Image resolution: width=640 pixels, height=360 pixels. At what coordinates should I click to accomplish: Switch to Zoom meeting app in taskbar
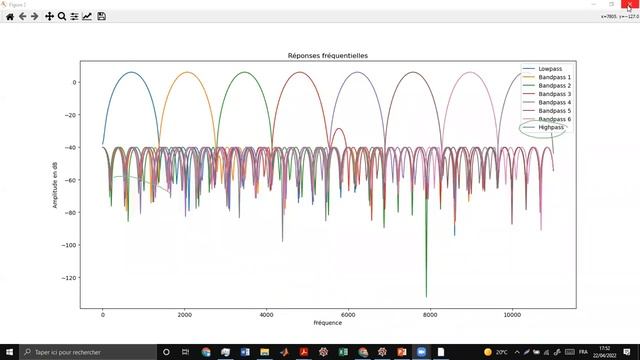pos(422,352)
